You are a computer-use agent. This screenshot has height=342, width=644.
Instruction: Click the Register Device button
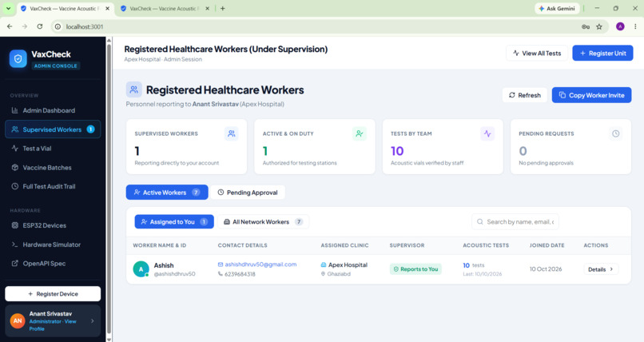(x=53, y=294)
